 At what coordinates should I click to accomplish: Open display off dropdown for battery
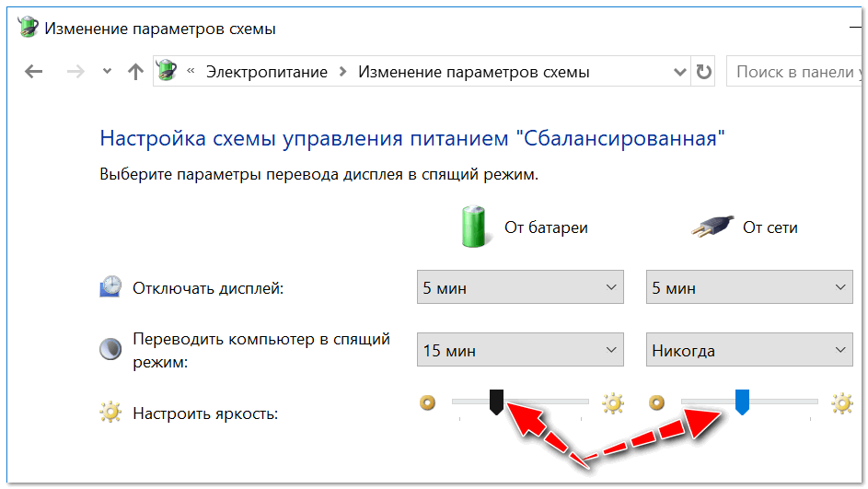click(x=520, y=287)
